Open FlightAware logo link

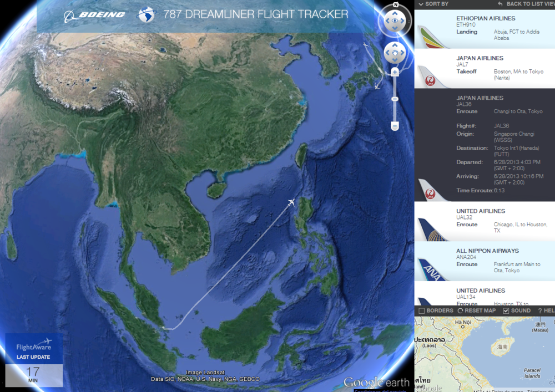34,345
